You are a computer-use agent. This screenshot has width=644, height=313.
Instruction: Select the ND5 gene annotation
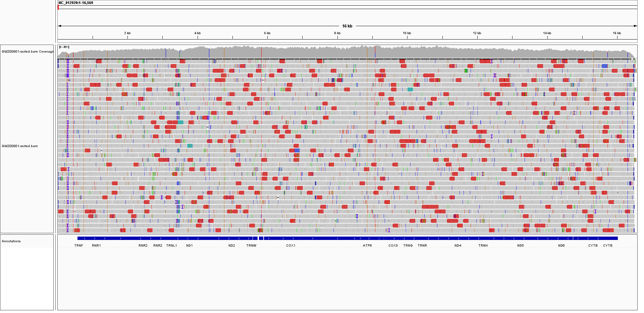[x=521, y=245]
